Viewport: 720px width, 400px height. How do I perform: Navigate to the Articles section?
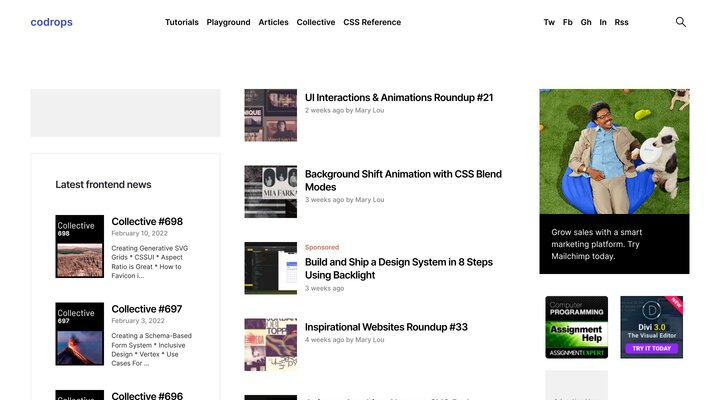pyautogui.click(x=273, y=22)
